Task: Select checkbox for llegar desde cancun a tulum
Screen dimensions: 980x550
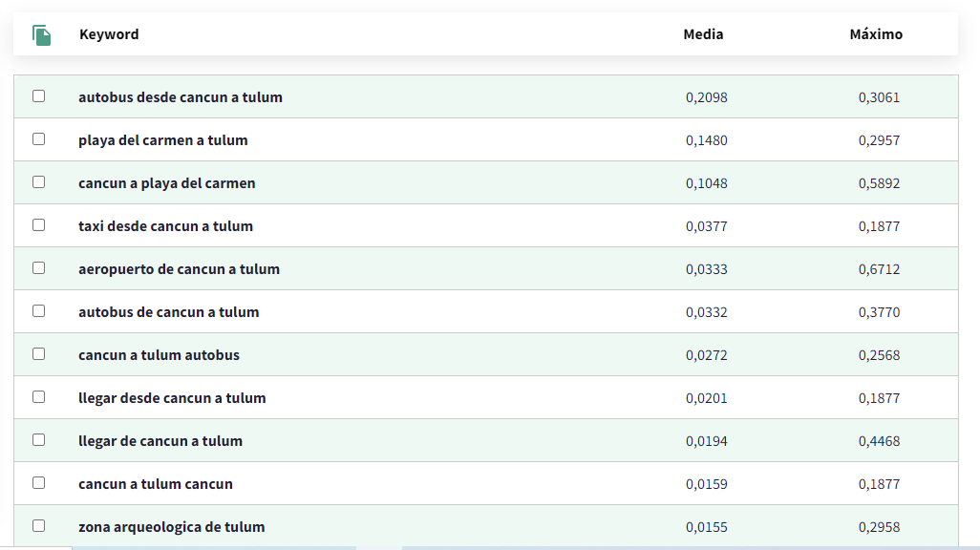Action: (x=38, y=397)
